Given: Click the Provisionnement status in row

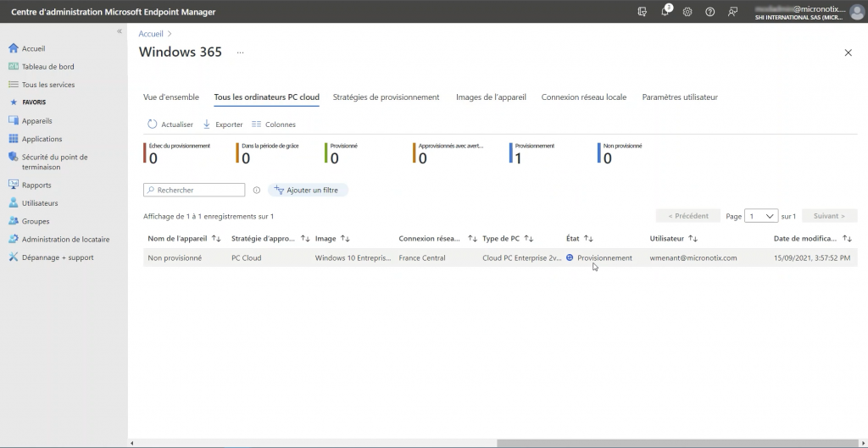Looking at the screenshot, I should pyautogui.click(x=599, y=257).
